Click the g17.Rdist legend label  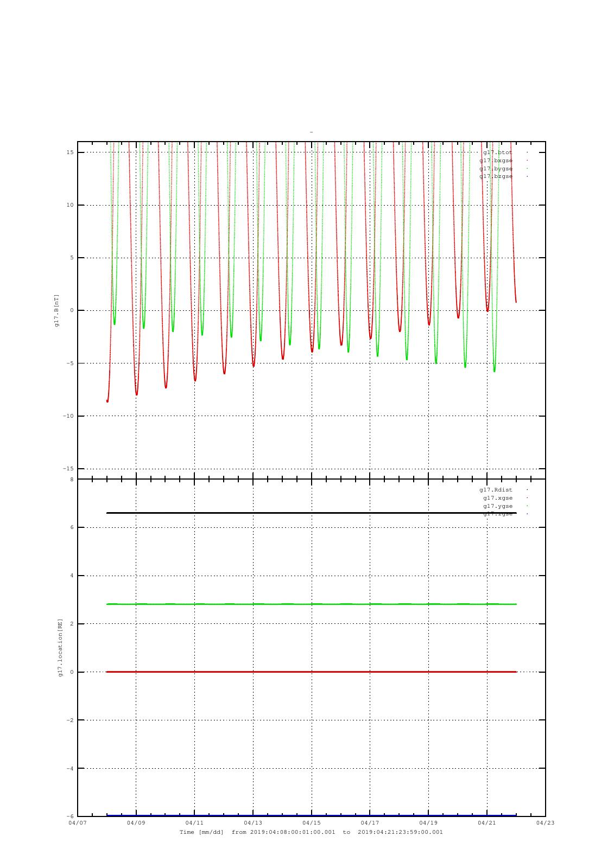[496, 490]
